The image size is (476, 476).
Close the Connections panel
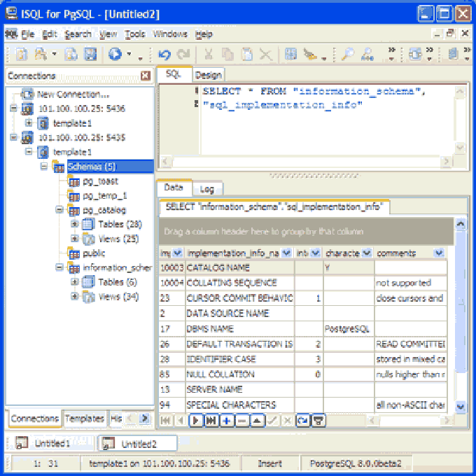[146, 76]
